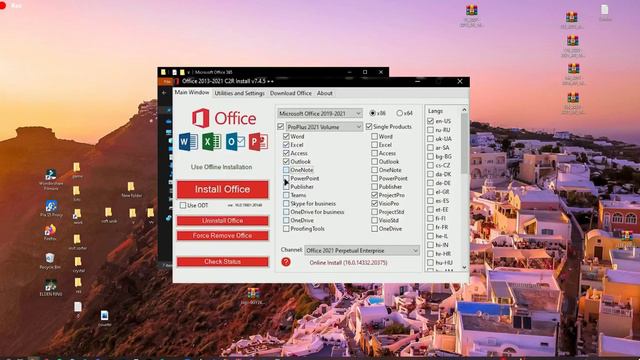This screenshot has width=640, height=360.
Task: Check the es-ES language checkbox
Action: coord(430,200)
